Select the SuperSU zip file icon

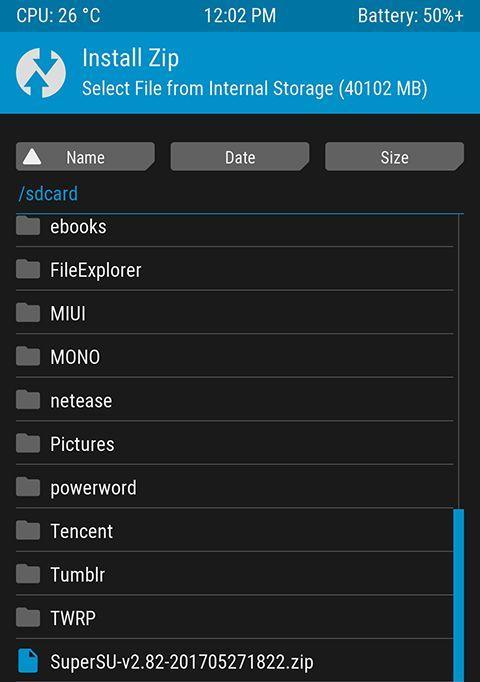point(28,661)
